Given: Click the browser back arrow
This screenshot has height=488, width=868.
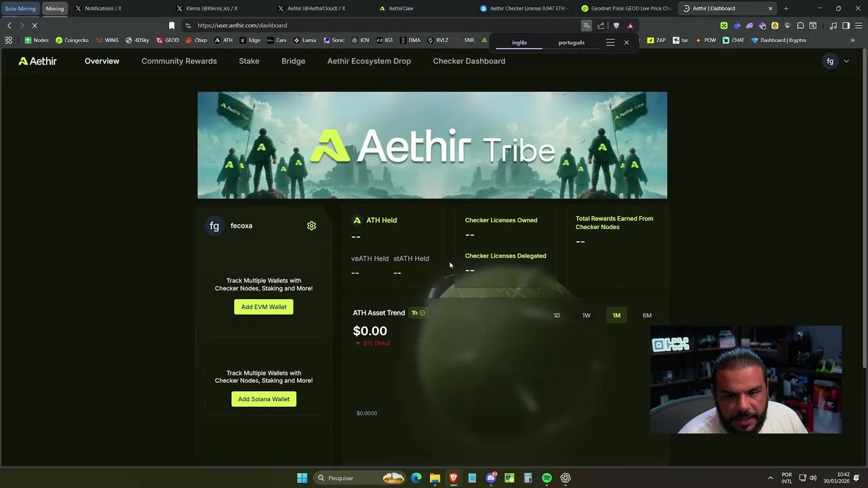Looking at the screenshot, I should click(x=9, y=26).
